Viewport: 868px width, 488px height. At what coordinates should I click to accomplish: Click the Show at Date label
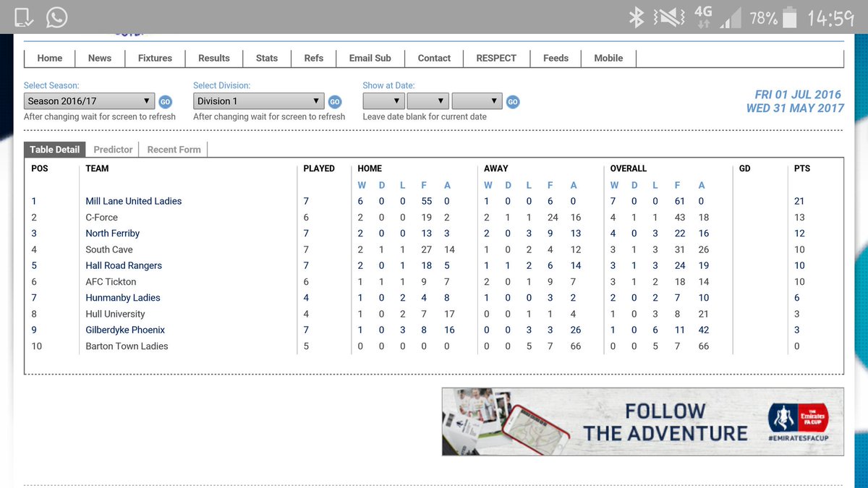[x=388, y=85]
